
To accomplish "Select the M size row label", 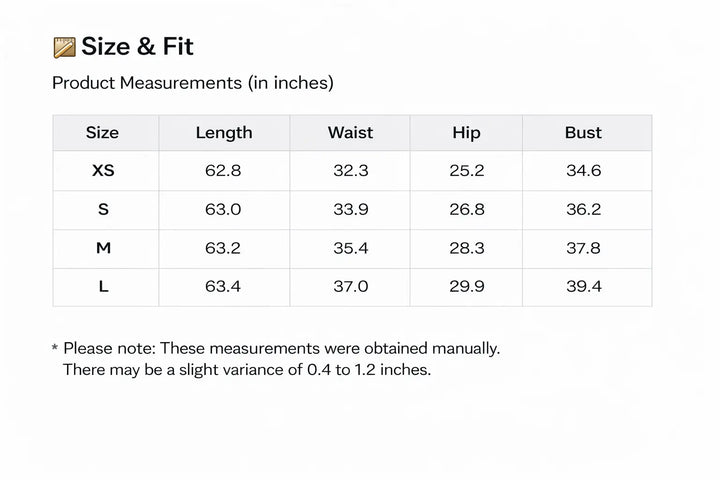I will click(x=103, y=248).
